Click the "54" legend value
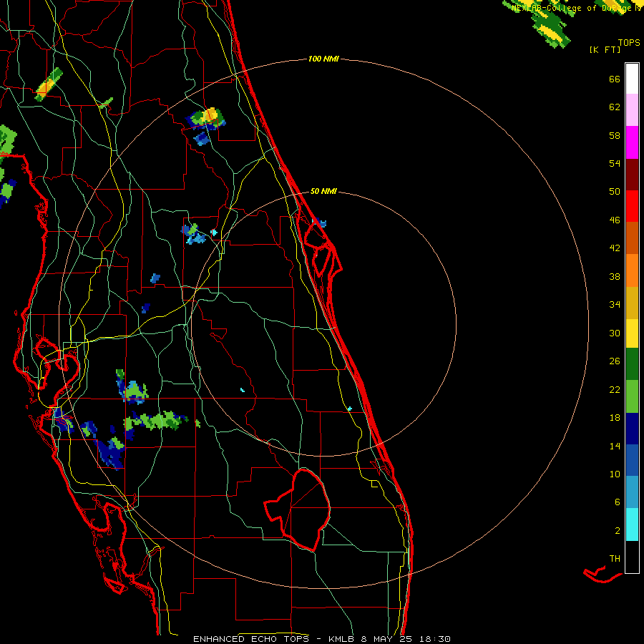The image size is (644, 644). (615, 163)
